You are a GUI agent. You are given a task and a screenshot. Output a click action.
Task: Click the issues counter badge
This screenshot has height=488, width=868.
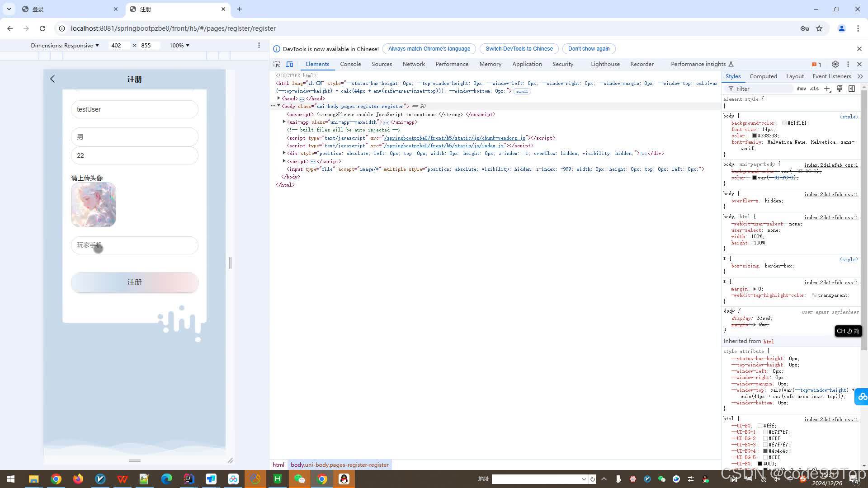click(816, 64)
